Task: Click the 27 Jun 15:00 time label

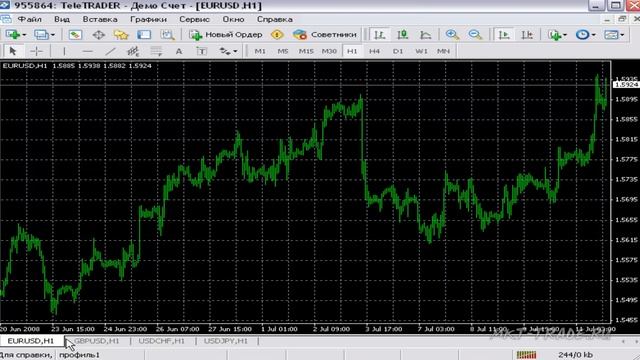Action: (230, 329)
